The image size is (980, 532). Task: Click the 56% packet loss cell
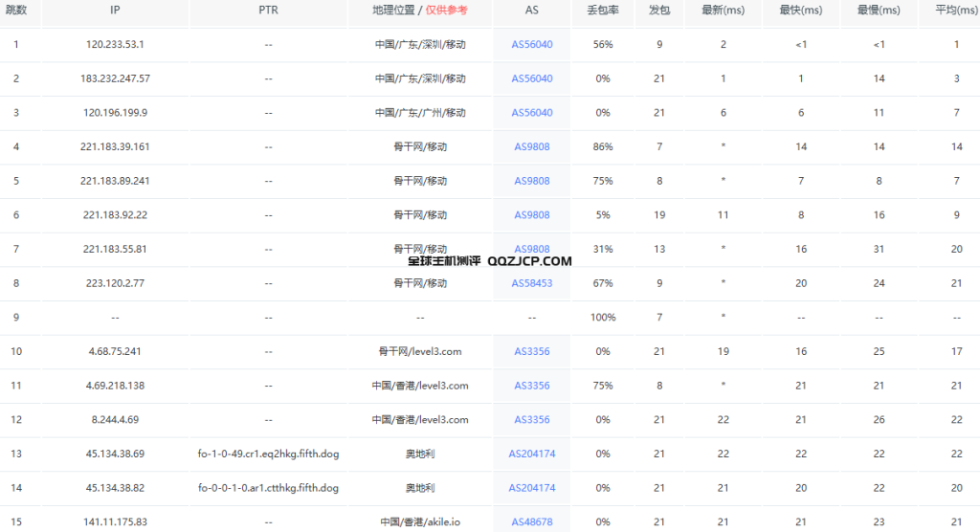click(603, 44)
